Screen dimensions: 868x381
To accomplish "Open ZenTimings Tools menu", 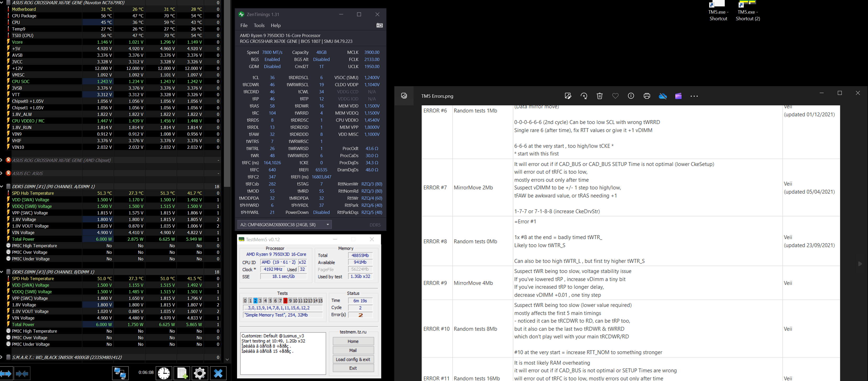I will pyautogui.click(x=259, y=25).
